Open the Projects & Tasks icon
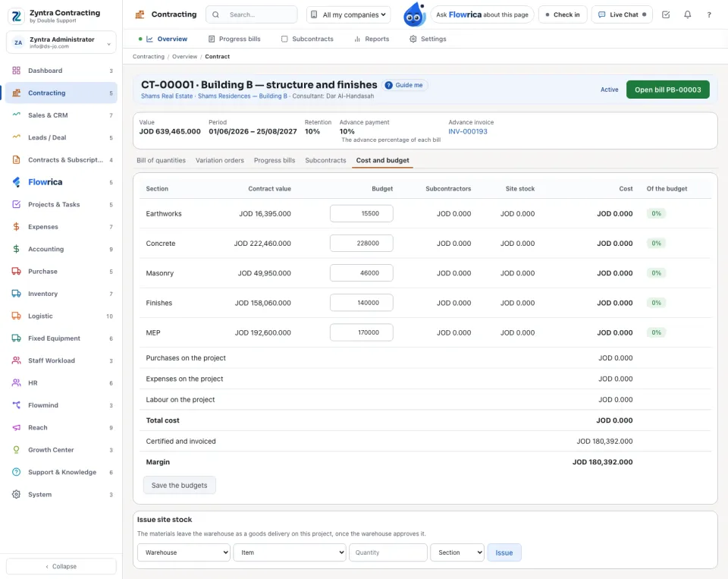Image resolution: width=728 pixels, height=579 pixels. 16,204
